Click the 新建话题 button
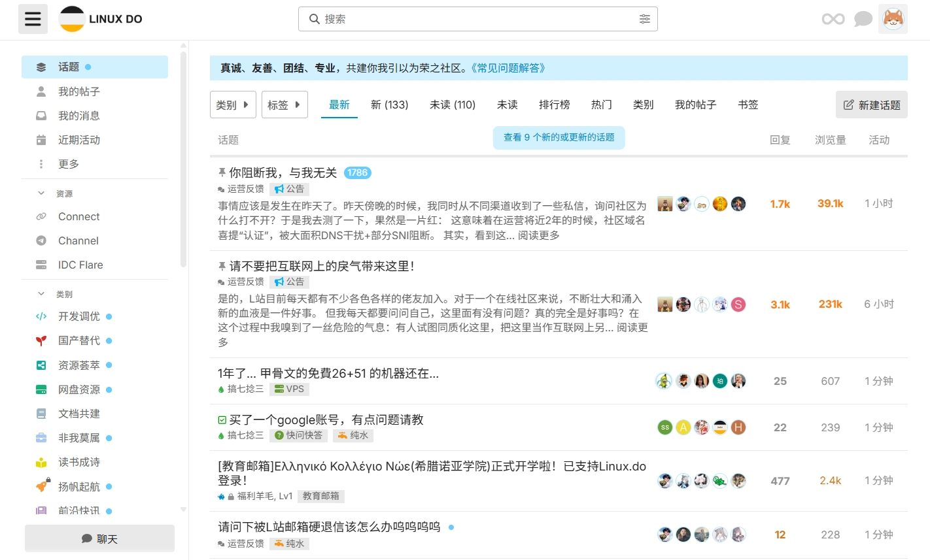The width and height of the screenshot is (930, 560). [x=871, y=105]
